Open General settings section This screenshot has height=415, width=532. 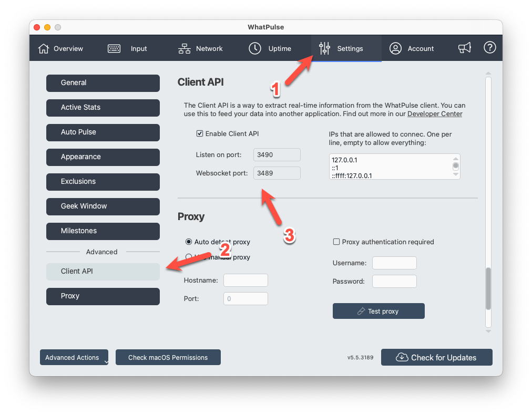pyautogui.click(x=103, y=83)
